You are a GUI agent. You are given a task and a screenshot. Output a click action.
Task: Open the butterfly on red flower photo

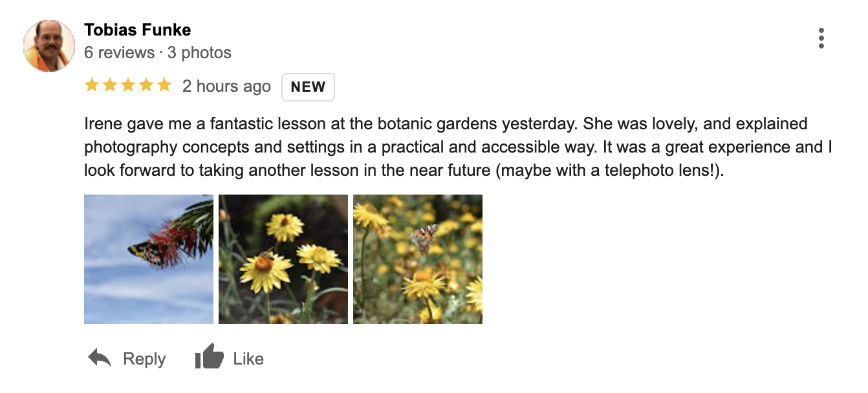pos(149,259)
